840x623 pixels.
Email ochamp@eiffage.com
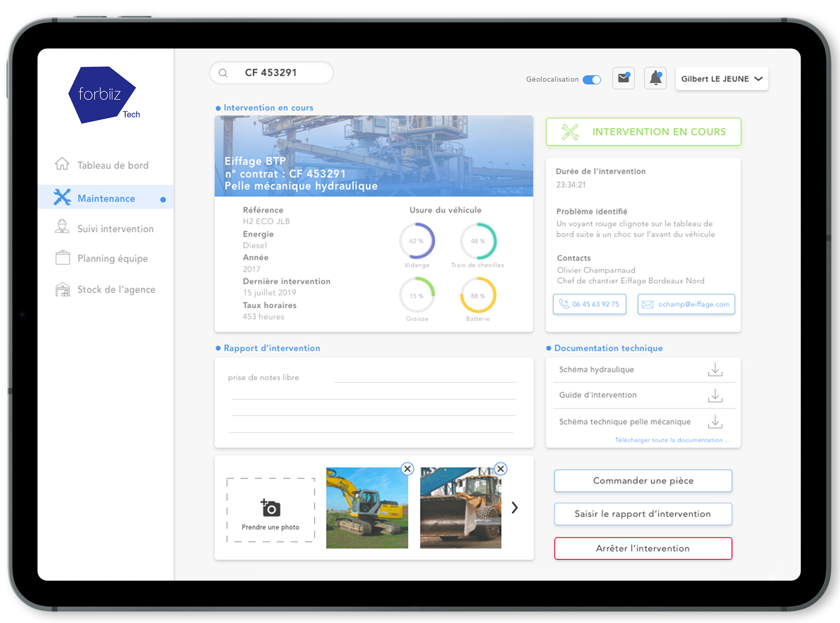coord(686,304)
